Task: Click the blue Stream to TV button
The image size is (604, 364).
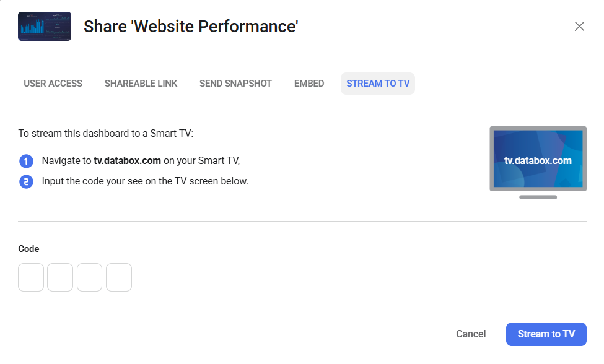Action: point(546,334)
